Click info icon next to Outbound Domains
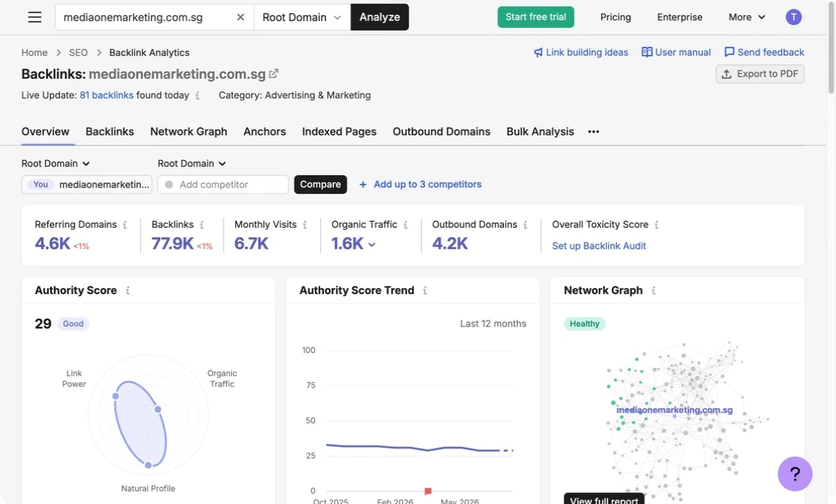Screen dimensions: 836x504 coord(525,225)
